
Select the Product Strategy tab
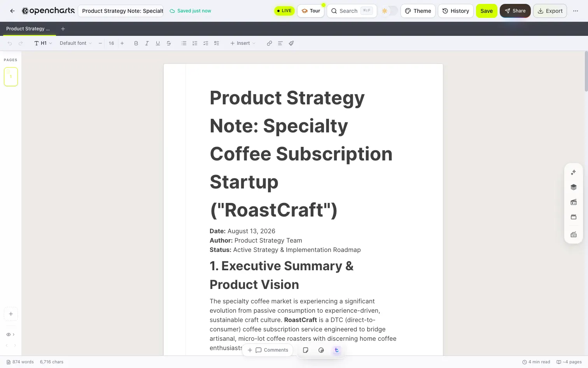[x=28, y=29]
